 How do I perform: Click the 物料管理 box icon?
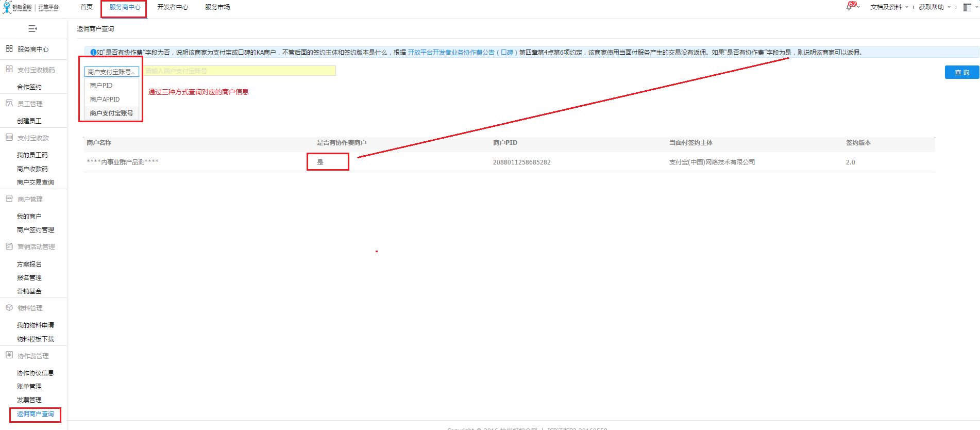9,308
